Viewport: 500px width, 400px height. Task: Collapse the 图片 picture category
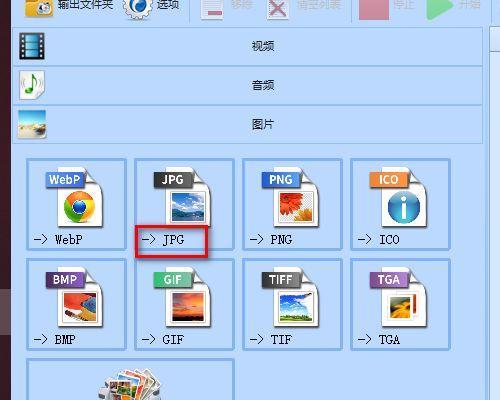click(x=248, y=125)
